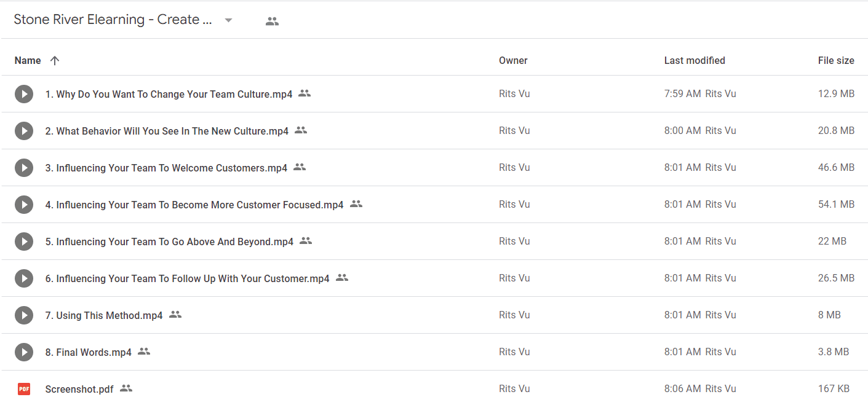Reverse sort direction with Name arrow
Viewport: 868px width, 405px height.
pos(55,60)
